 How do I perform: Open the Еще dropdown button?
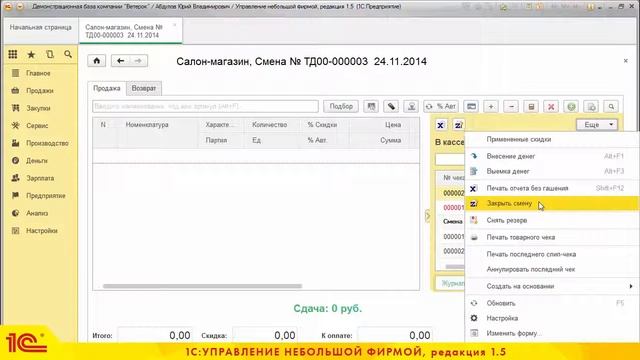(597, 125)
